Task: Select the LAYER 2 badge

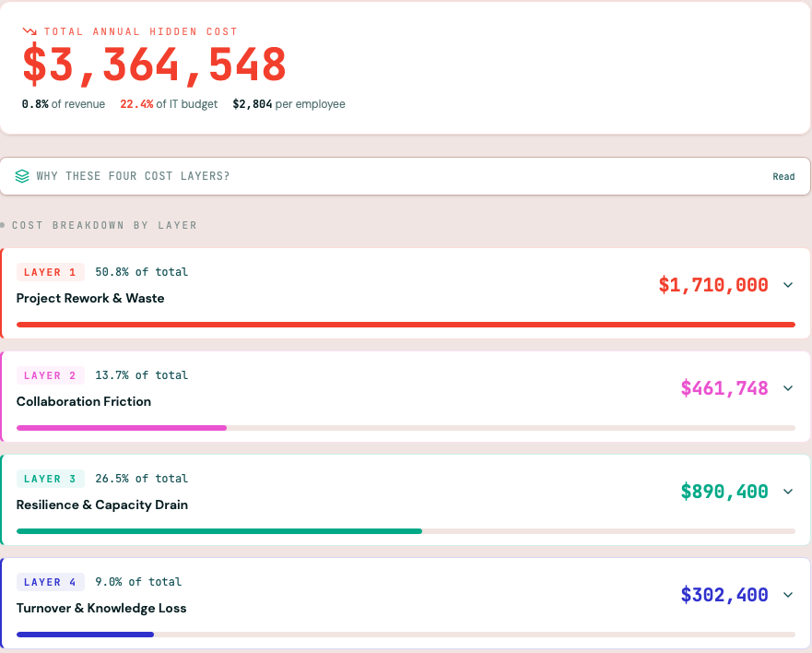Action: [50, 374]
